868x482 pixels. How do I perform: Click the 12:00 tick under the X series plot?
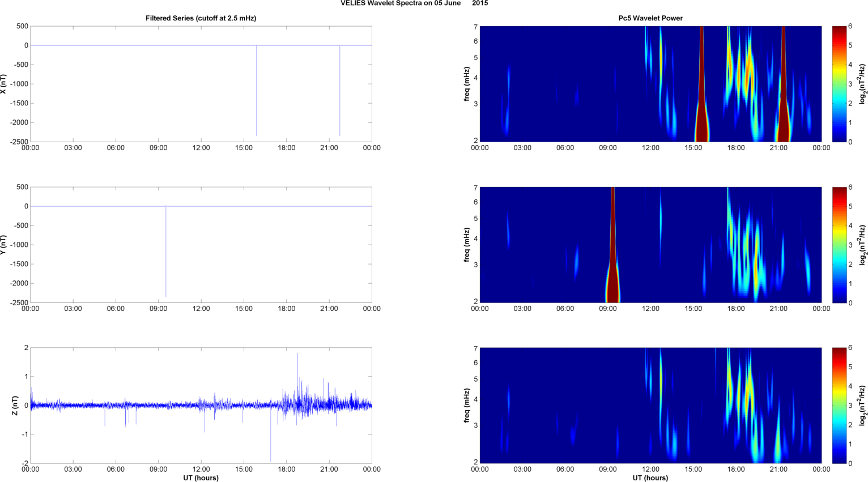(x=201, y=148)
